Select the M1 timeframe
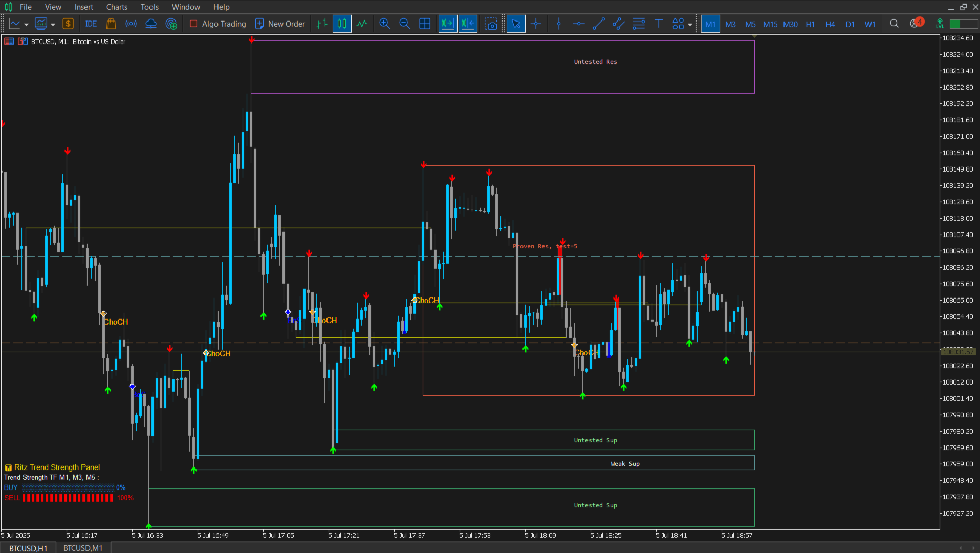 [x=710, y=24]
